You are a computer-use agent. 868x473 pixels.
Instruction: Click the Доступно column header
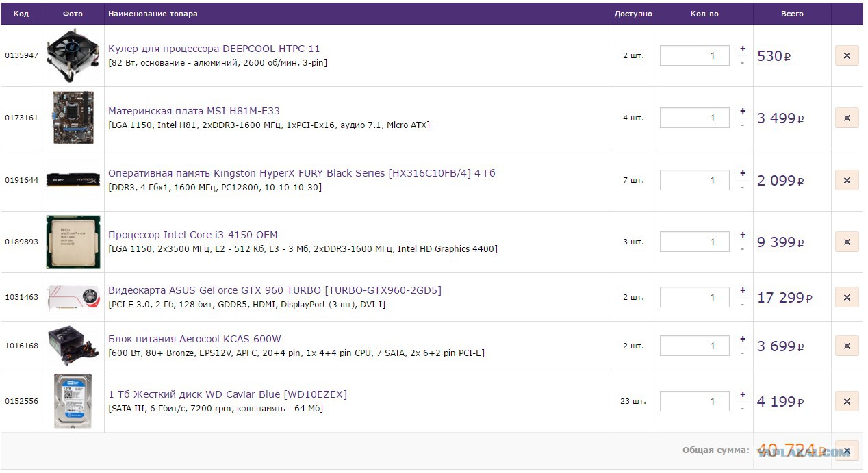pos(633,14)
